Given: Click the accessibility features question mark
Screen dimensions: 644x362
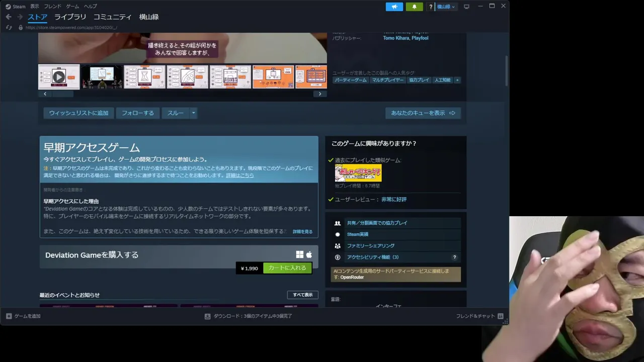Looking at the screenshot, I should click(x=454, y=257).
